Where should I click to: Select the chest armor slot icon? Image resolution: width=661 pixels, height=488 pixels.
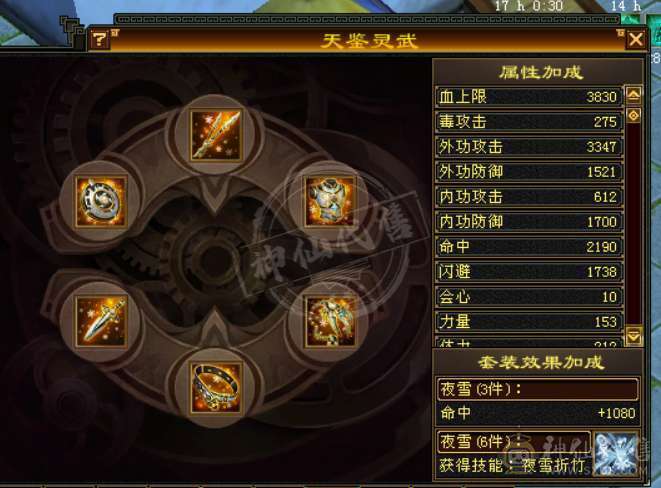coord(330,201)
